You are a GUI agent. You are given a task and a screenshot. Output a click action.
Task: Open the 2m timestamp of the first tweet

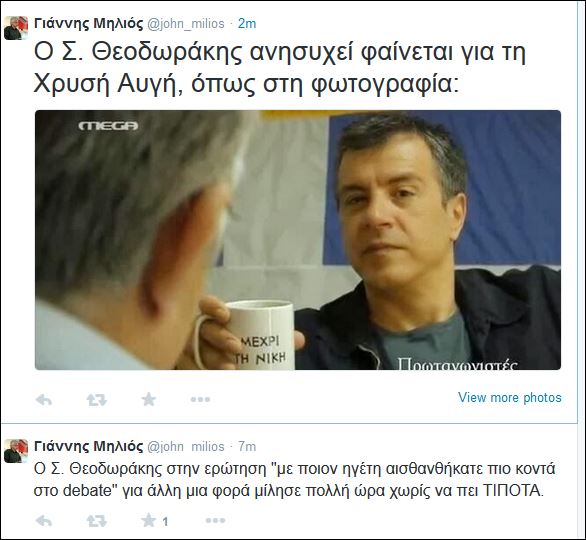pos(247,24)
